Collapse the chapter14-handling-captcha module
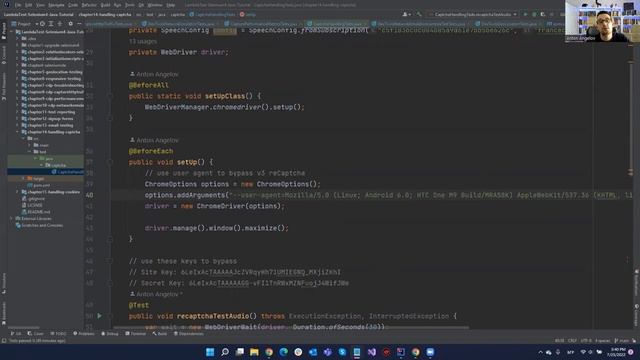 click(x=18, y=132)
